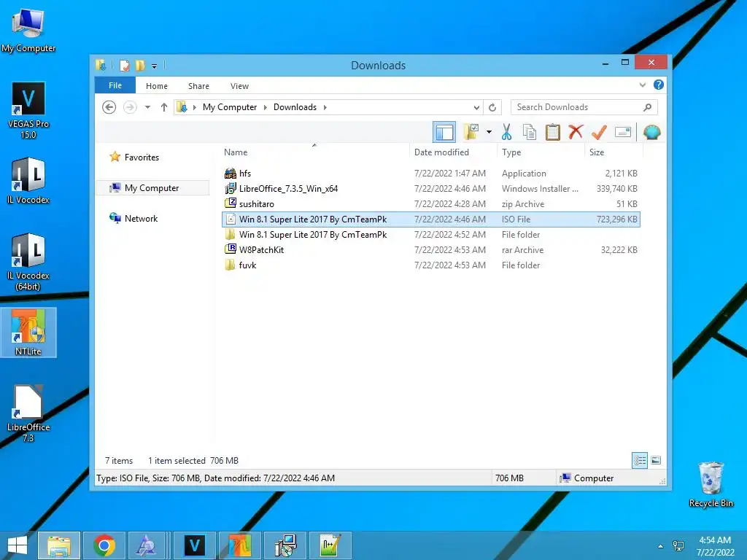The height and width of the screenshot is (560, 747).
Task: Click the Windows Start button
Action: coord(18,545)
